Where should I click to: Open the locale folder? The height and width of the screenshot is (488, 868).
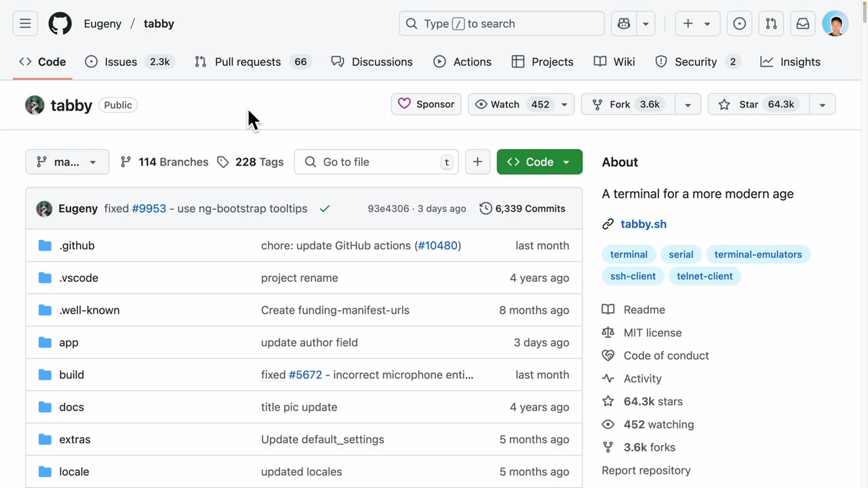(x=74, y=472)
